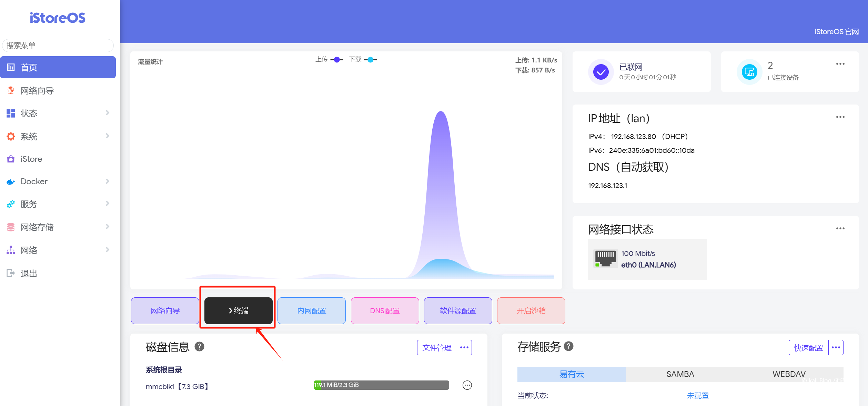Click the eth0 ethernet port icon
The image size is (868, 406).
click(x=605, y=259)
